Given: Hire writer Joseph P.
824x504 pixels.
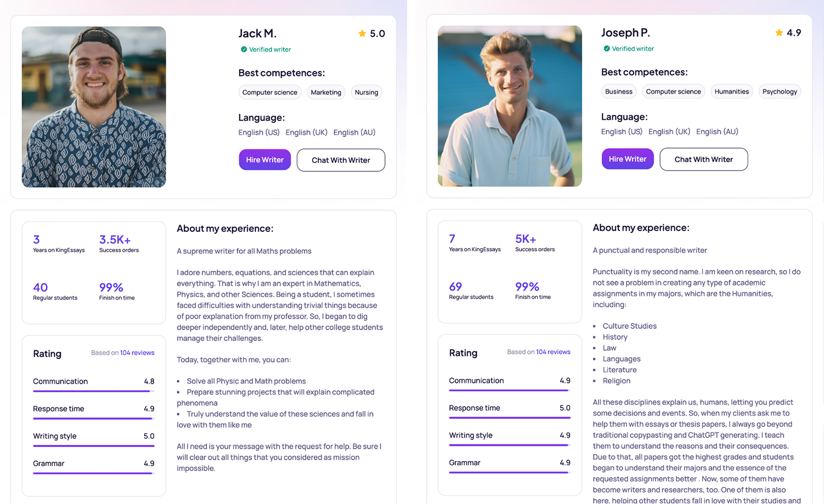Looking at the screenshot, I should tap(627, 159).
